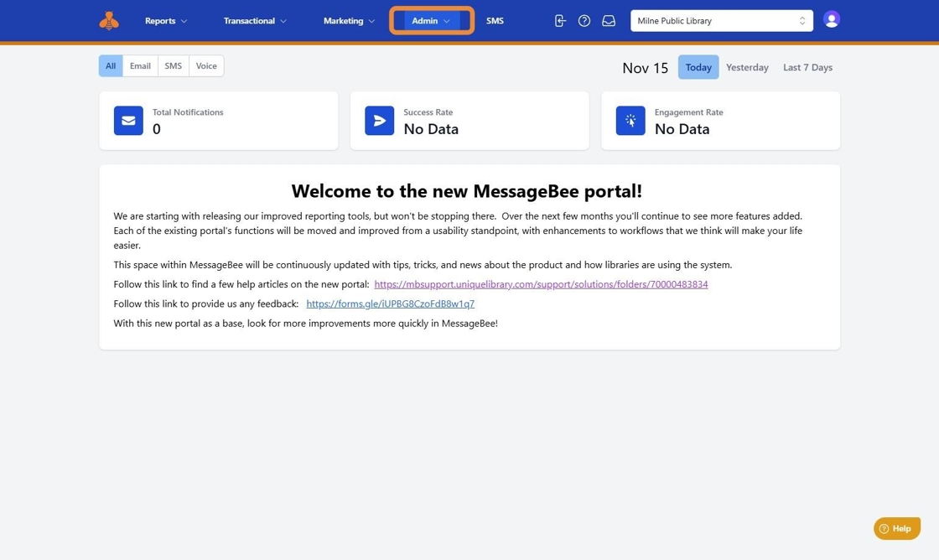The image size is (939, 560).
Task: Select the Email filter tab
Action: (x=140, y=66)
